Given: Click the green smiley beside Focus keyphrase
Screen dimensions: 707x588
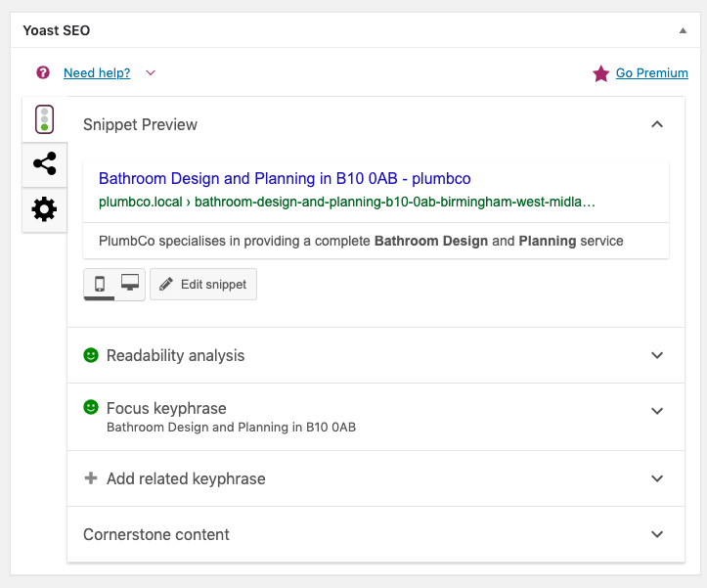Looking at the screenshot, I should pos(91,407).
